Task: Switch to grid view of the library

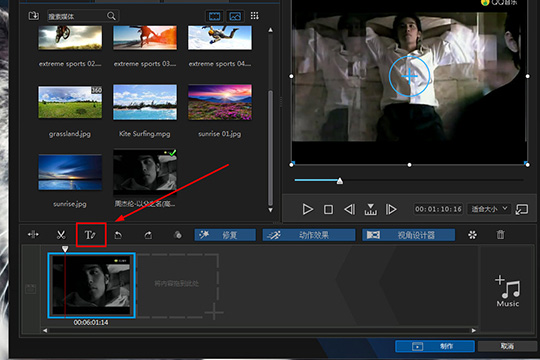Action: pos(255,16)
